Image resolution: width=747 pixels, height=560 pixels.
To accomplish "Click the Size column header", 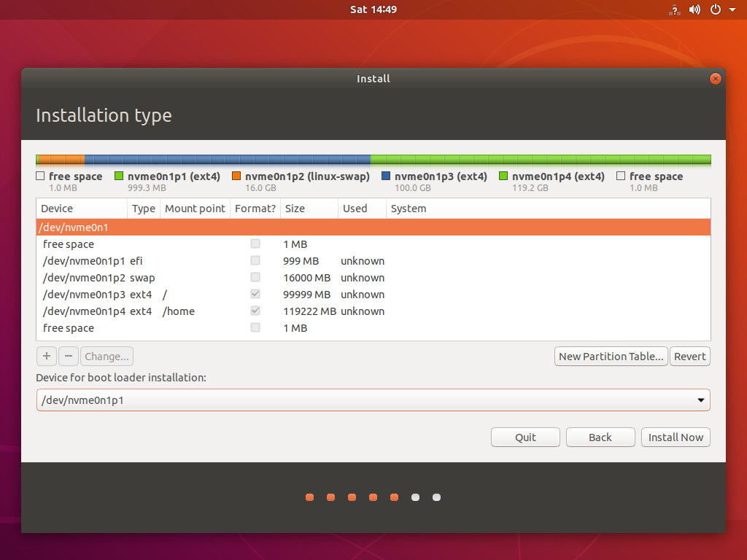I will [x=295, y=209].
